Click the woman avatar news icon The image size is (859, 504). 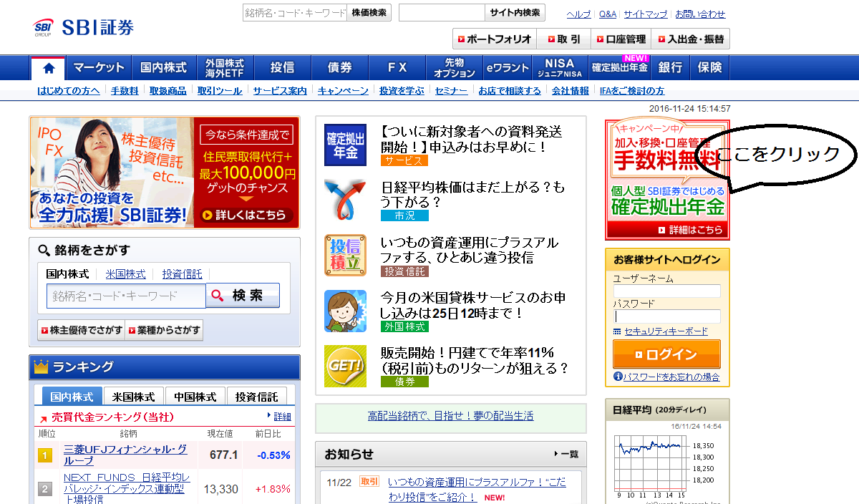(x=345, y=311)
